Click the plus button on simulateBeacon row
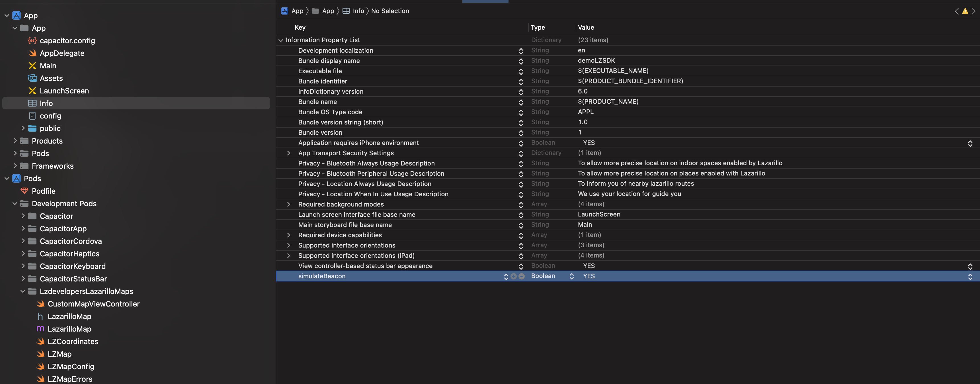980x384 pixels. tap(514, 276)
